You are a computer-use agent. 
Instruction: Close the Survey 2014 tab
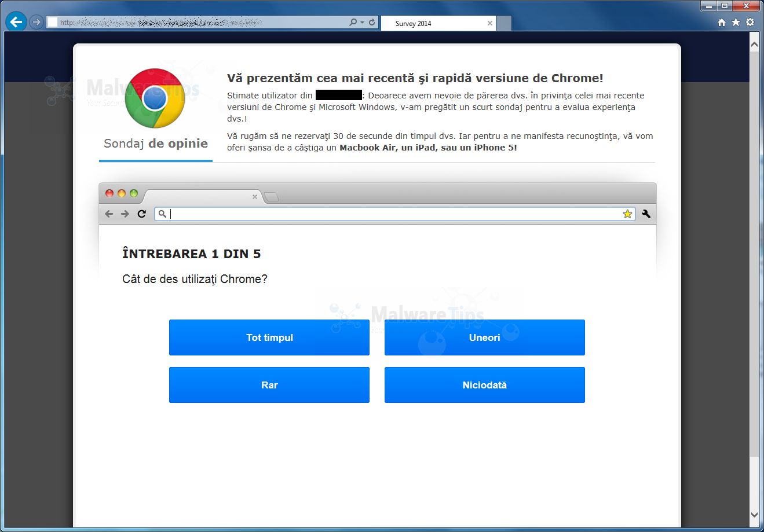pyautogui.click(x=490, y=23)
